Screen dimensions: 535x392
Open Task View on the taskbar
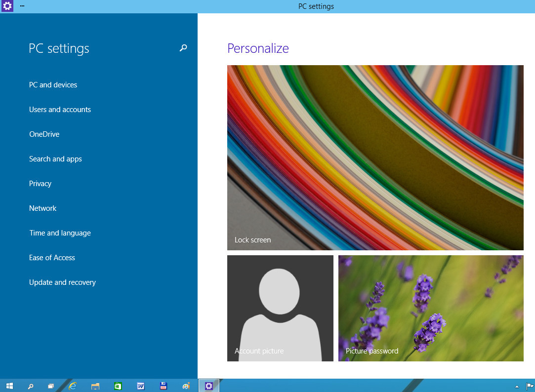point(51,386)
